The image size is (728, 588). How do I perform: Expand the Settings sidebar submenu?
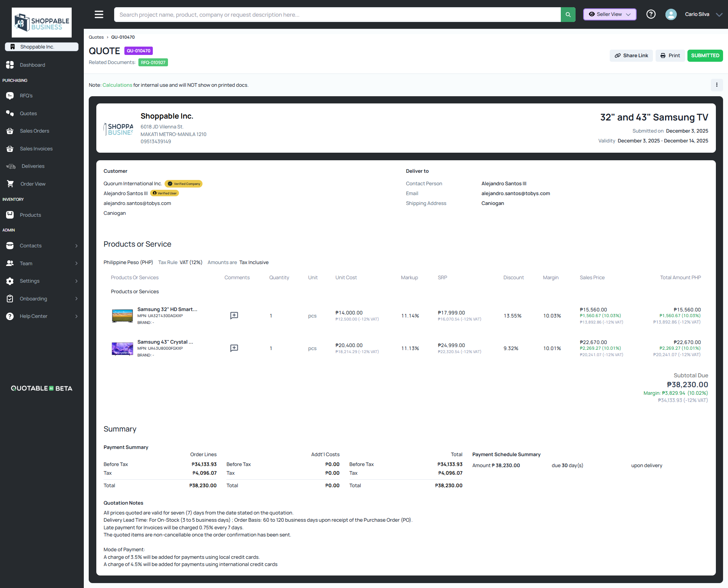pyautogui.click(x=76, y=281)
